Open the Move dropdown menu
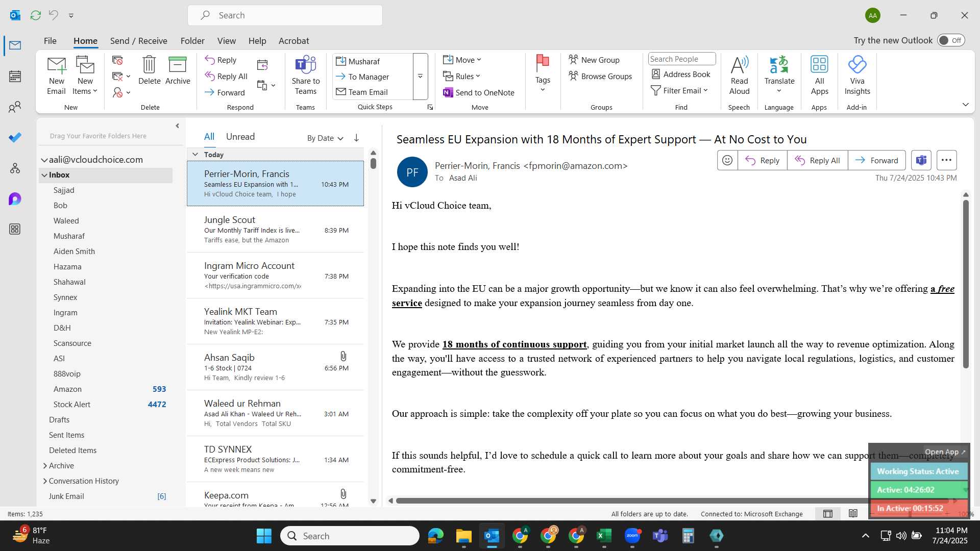980x551 pixels. coord(462,60)
